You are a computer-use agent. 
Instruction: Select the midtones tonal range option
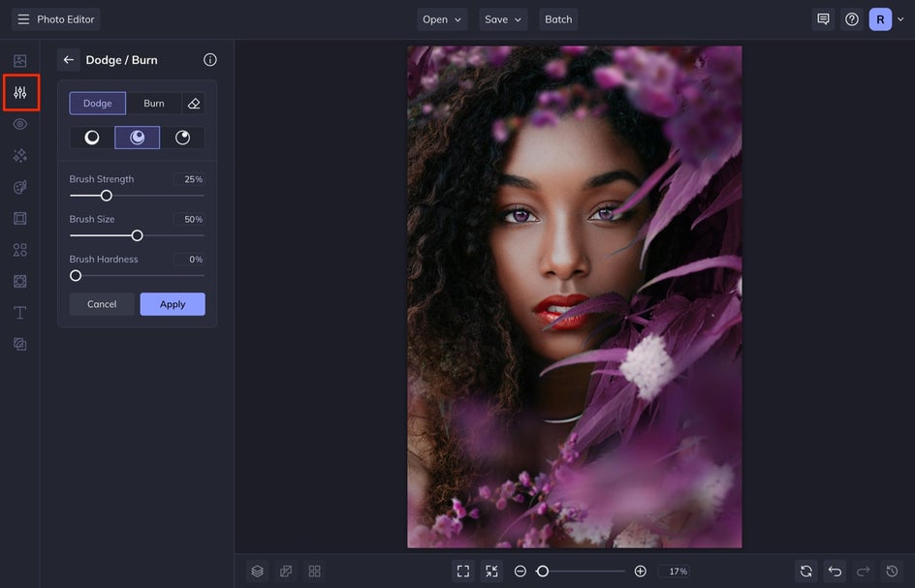(x=137, y=138)
